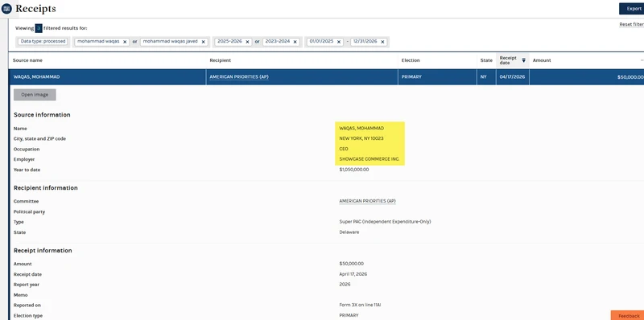Image resolution: width=644 pixels, height=320 pixels.
Task: Remove the 2023–2024 filter tag
Action: pos(295,42)
